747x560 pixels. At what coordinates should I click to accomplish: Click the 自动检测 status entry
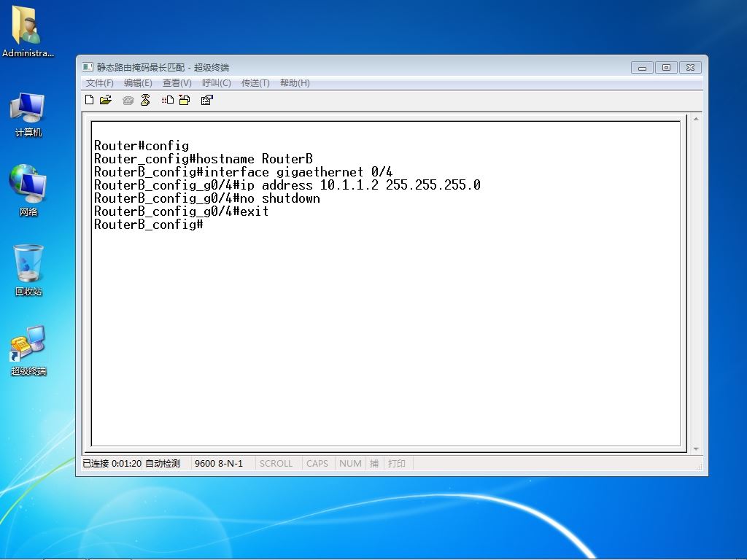pos(163,463)
